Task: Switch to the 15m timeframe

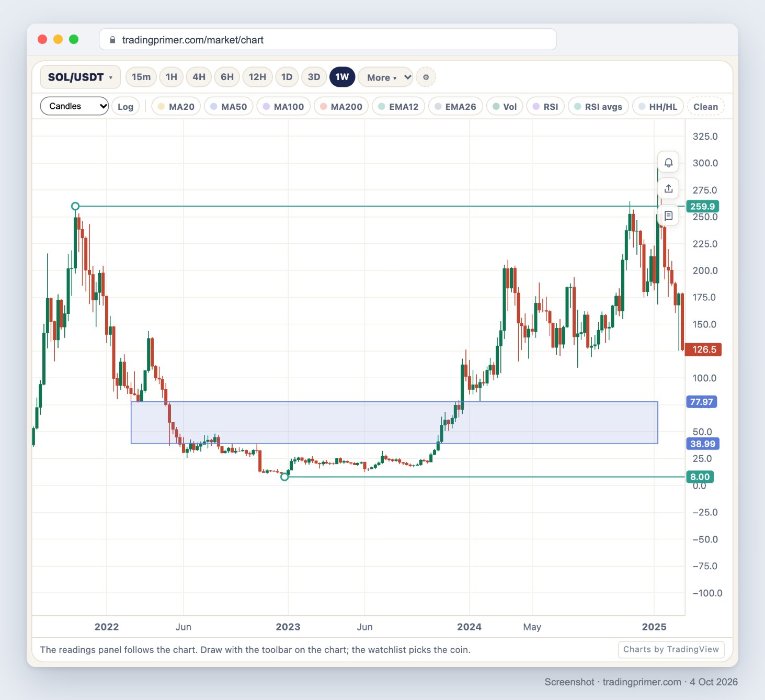Action: pos(141,77)
